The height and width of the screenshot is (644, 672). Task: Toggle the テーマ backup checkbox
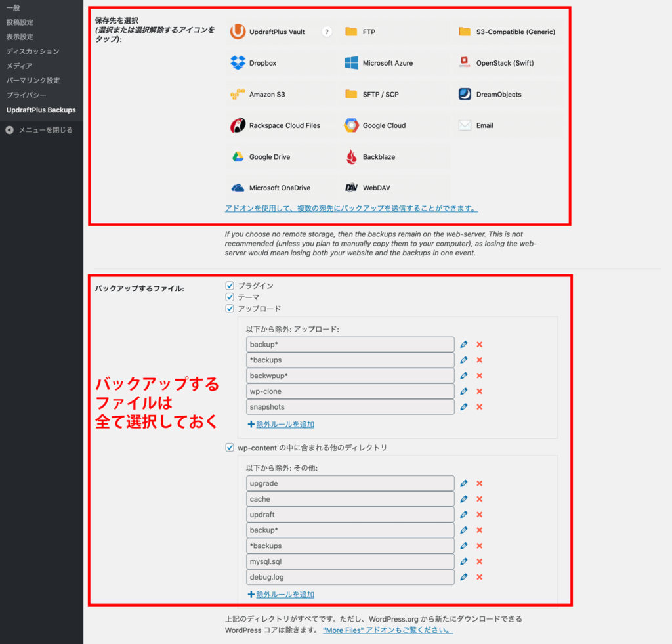click(230, 297)
